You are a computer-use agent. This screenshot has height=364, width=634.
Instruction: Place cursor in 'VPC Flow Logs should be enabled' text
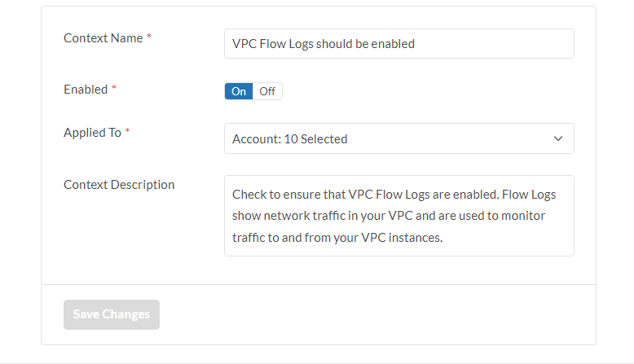324,44
